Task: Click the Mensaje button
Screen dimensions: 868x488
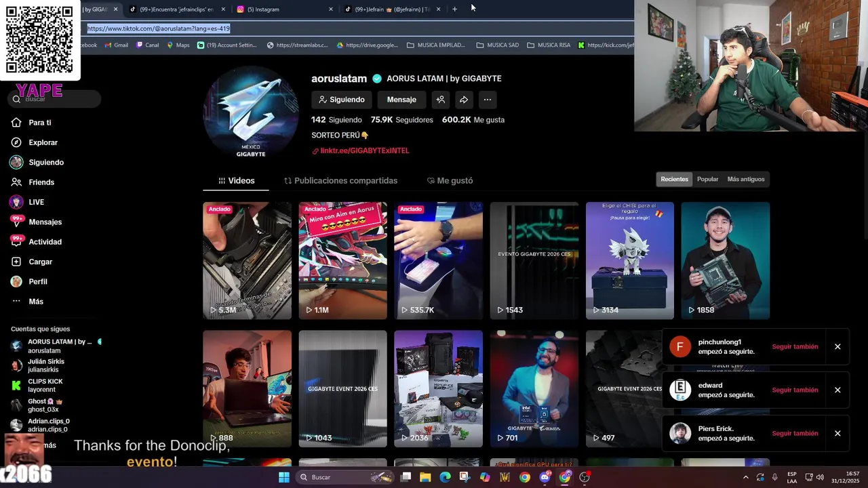Action: tap(401, 100)
